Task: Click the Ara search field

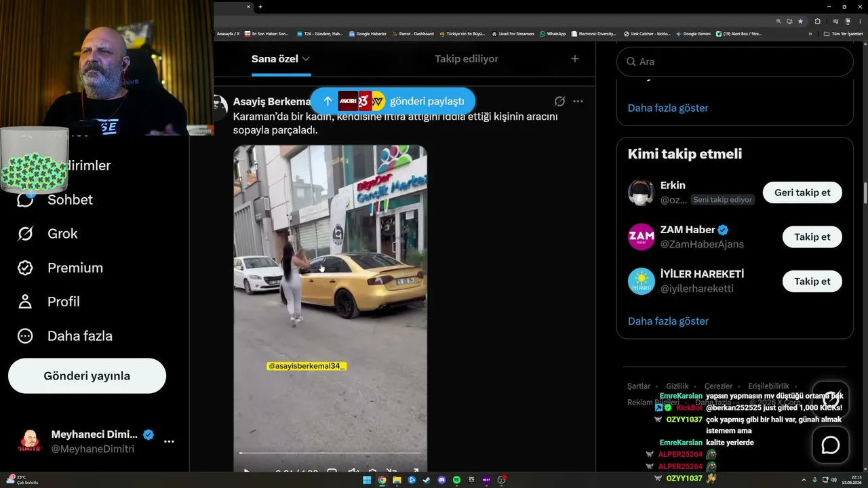Action: click(735, 62)
